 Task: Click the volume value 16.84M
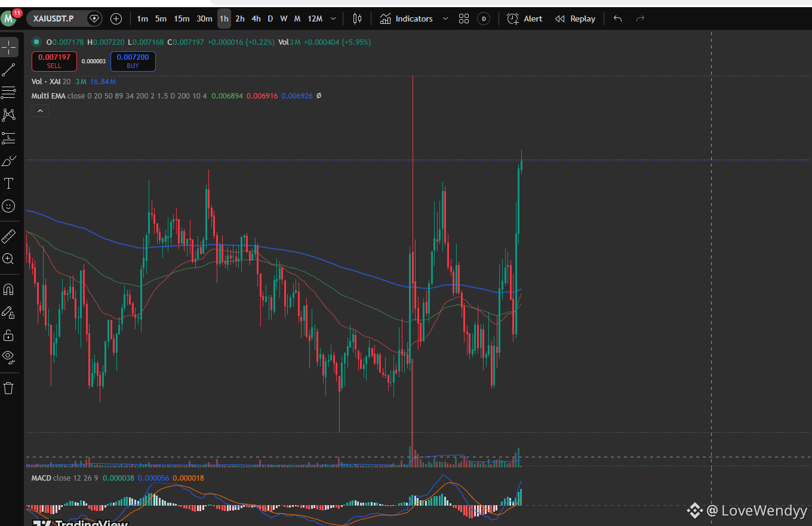103,82
